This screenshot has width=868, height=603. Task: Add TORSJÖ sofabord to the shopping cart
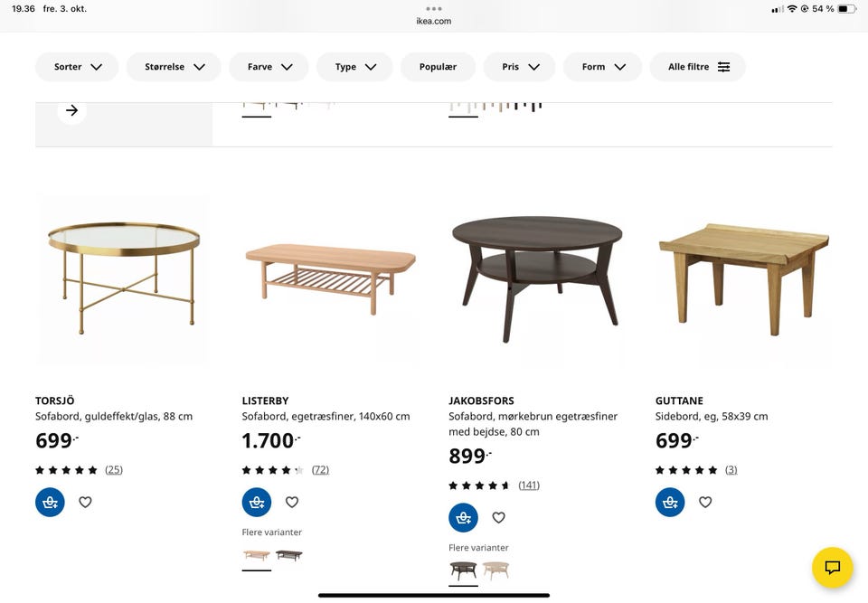coord(50,502)
